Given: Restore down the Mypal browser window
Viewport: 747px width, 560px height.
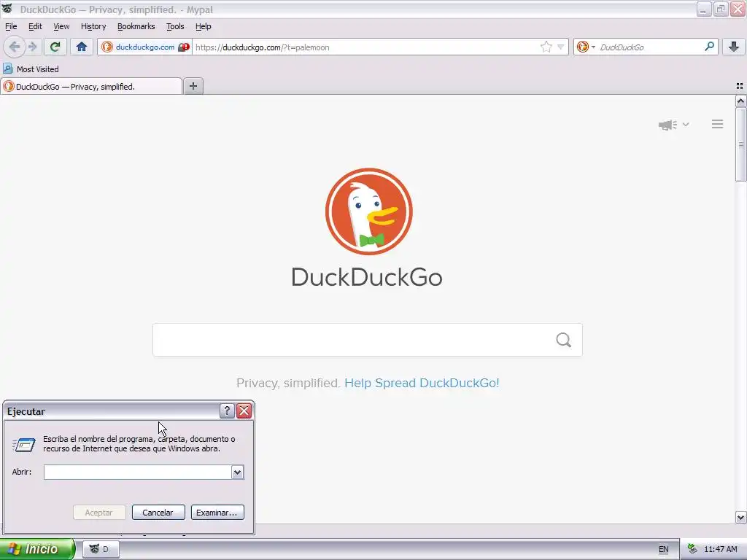Looking at the screenshot, I should click(x=721, y=9).
